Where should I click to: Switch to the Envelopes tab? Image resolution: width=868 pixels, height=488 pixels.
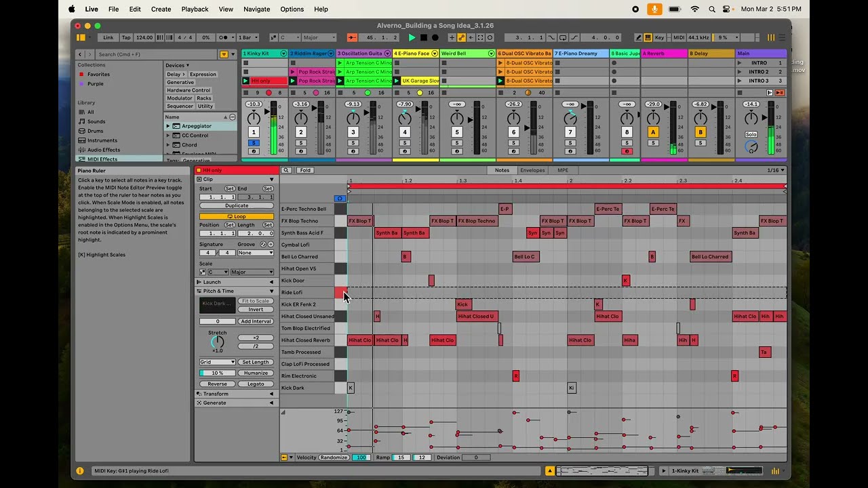pyautogui.click(x=532, y=170)
